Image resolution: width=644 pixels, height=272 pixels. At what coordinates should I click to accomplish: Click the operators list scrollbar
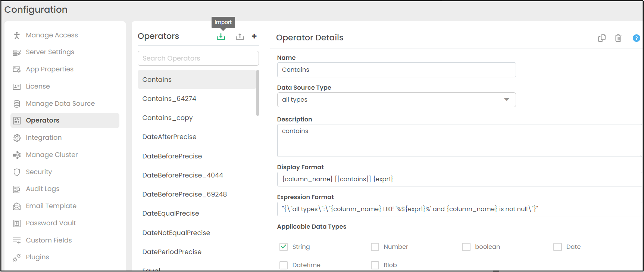coord(257,93)
